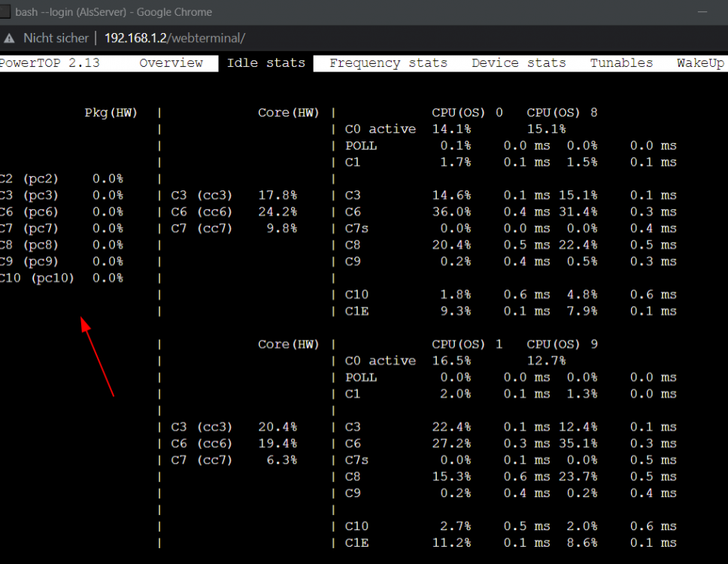Minimize the Chrome window
The height and width of the screenshot is (564, 728).
(702, 11)
